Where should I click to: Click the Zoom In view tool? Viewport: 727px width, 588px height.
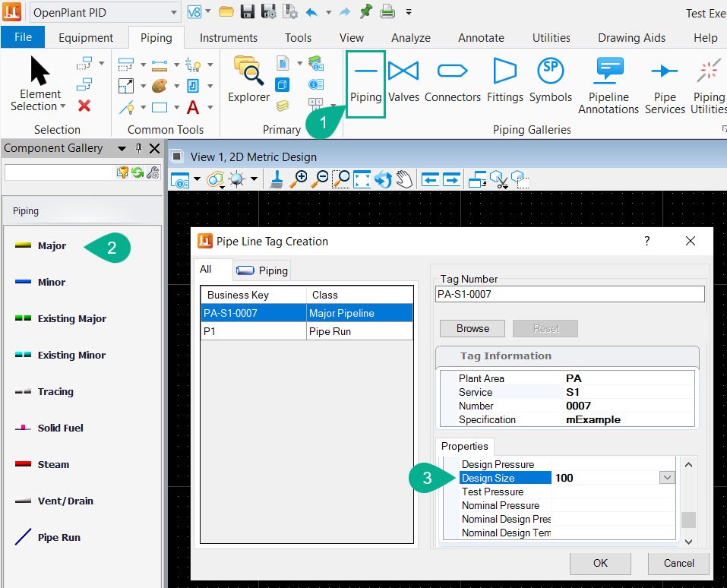point(299,179)
